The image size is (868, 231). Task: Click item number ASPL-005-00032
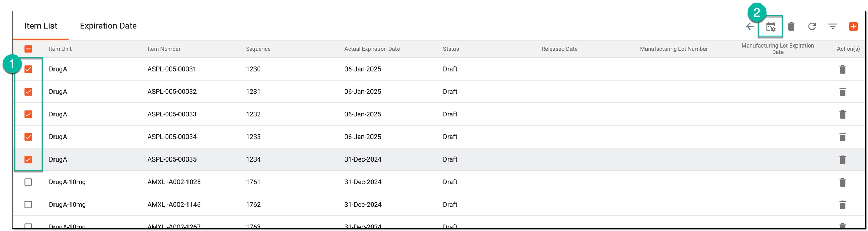(172, 92)
